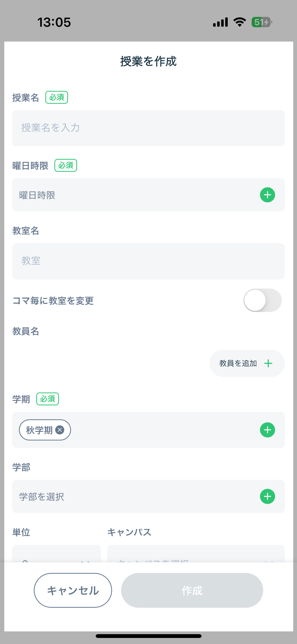Toggle the コマ毎に教室を変更 switch

[262, 300]
